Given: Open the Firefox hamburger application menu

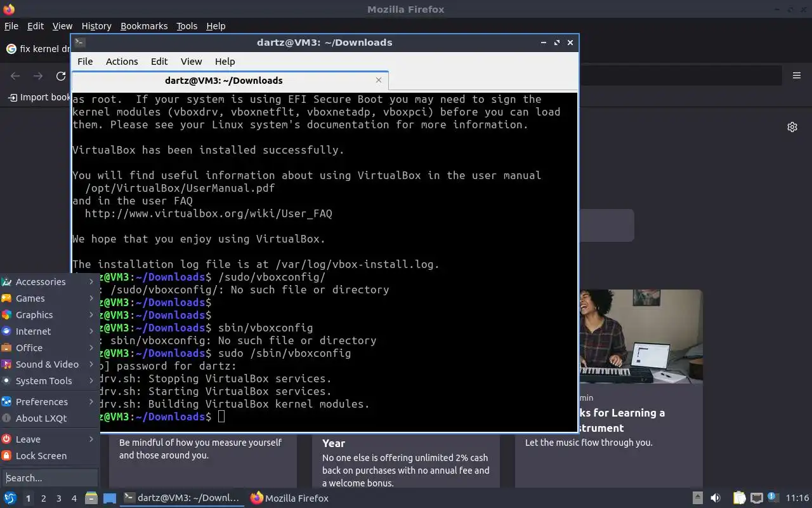Looking at the screenshot, I should [x=797, y=76].
